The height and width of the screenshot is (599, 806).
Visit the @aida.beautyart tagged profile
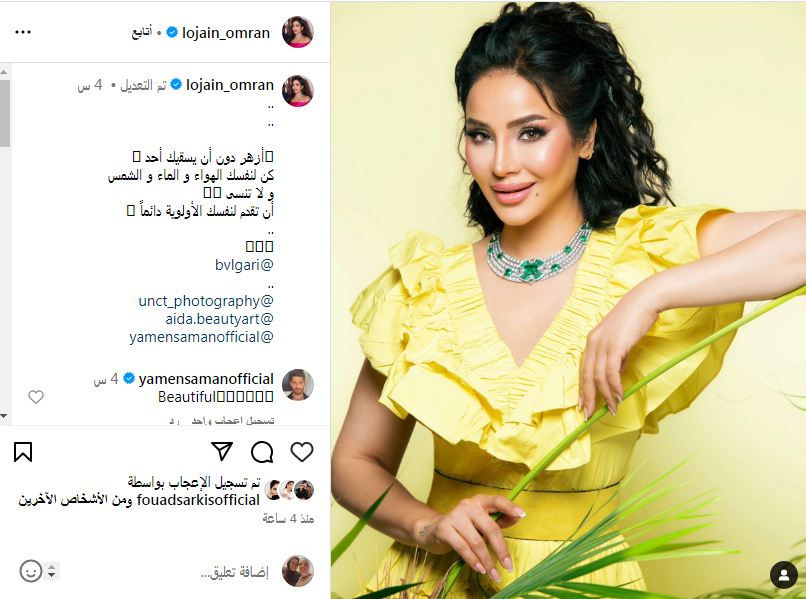219,319
